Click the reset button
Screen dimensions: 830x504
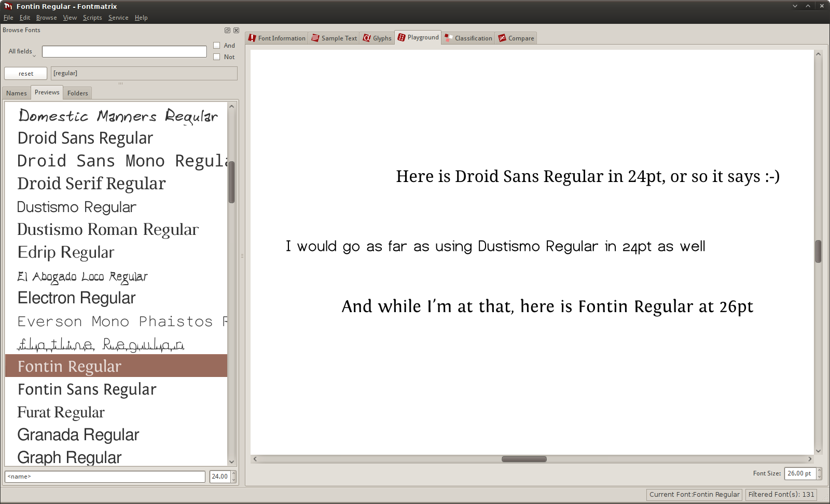click(x=26, y=74)
